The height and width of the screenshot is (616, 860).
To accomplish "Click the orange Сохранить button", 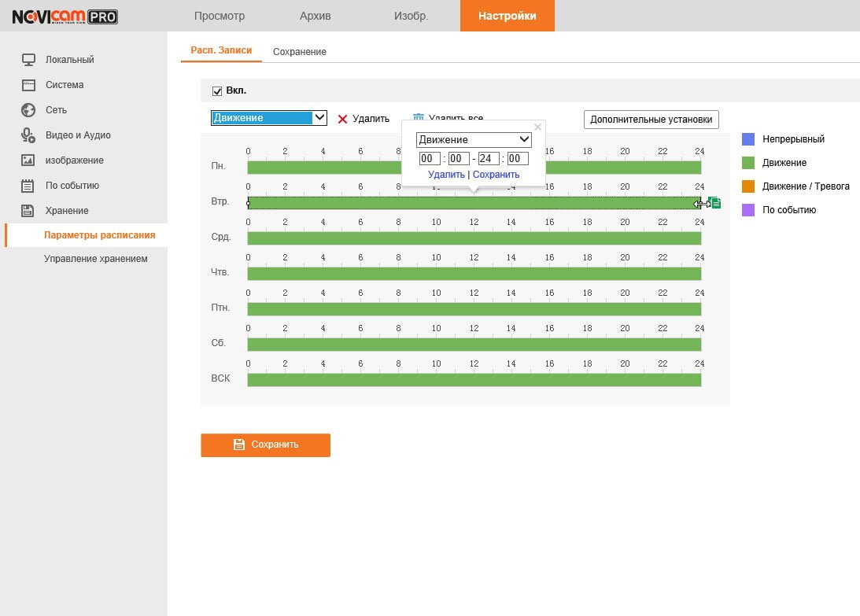I will (x=265, y=444).
